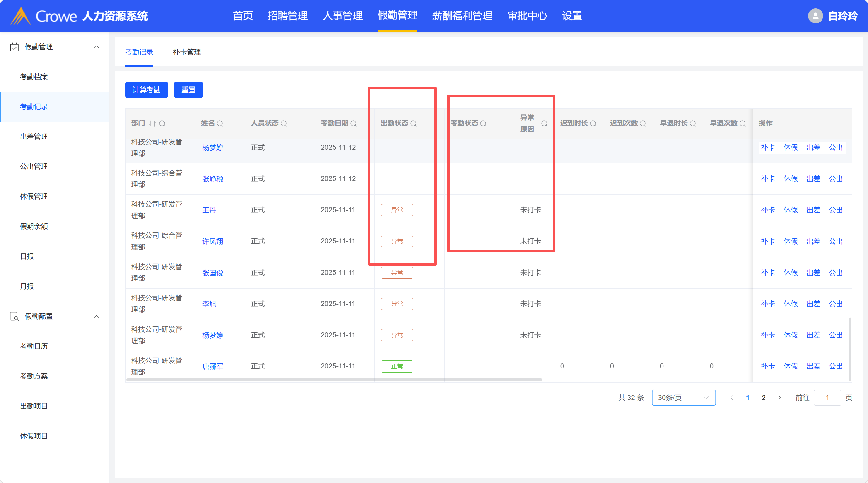The height and width of the screenshot is (483, 868).
Task: Click the 计算考勤 button
Action: (146, 90)
